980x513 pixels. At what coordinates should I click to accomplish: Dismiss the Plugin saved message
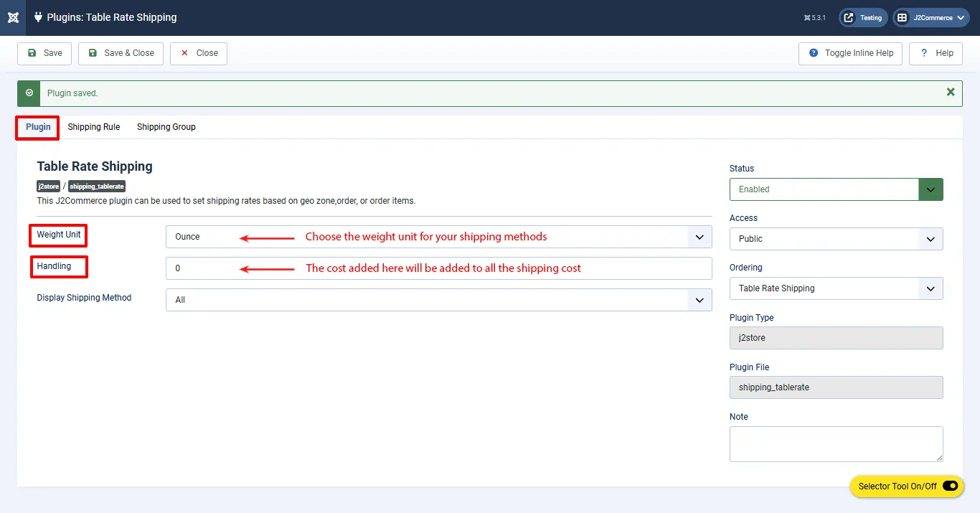pos(951,92)
